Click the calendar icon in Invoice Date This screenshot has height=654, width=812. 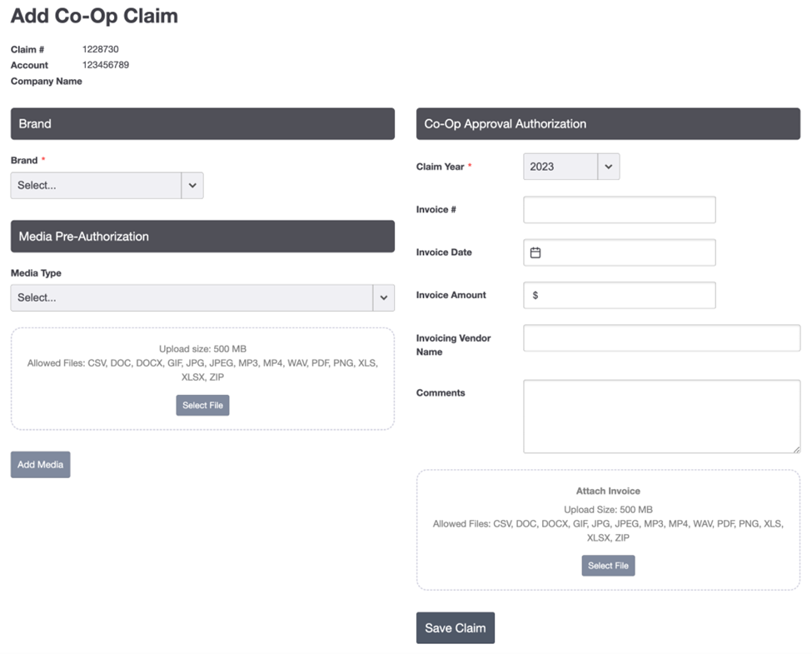[536, 252]
